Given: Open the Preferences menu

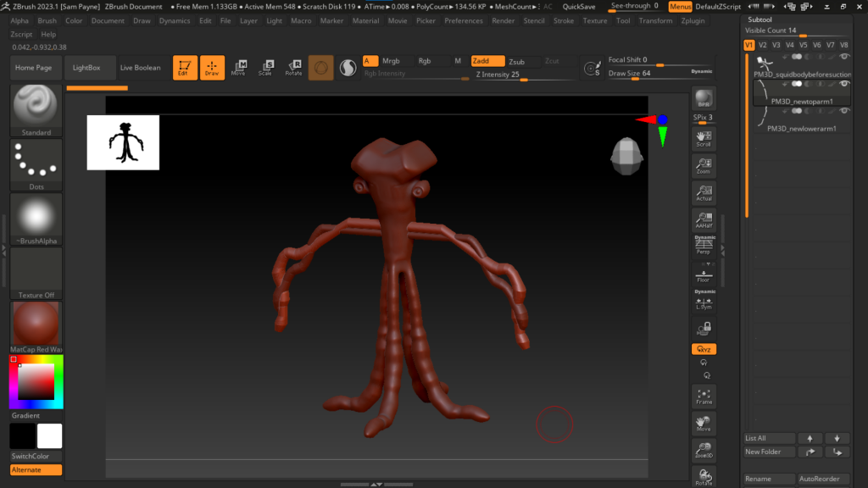Looking at the screenshot, I should [464, 20].
